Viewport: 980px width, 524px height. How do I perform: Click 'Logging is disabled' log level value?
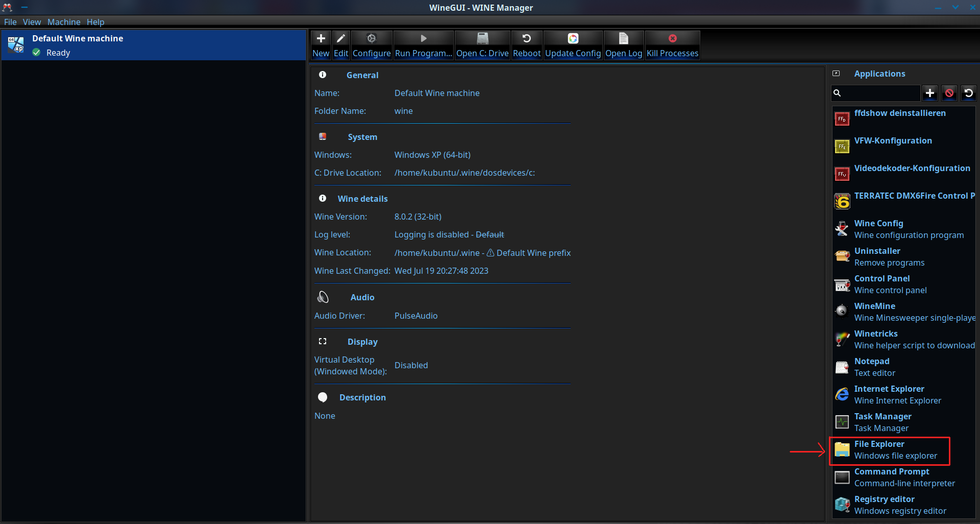432,234
